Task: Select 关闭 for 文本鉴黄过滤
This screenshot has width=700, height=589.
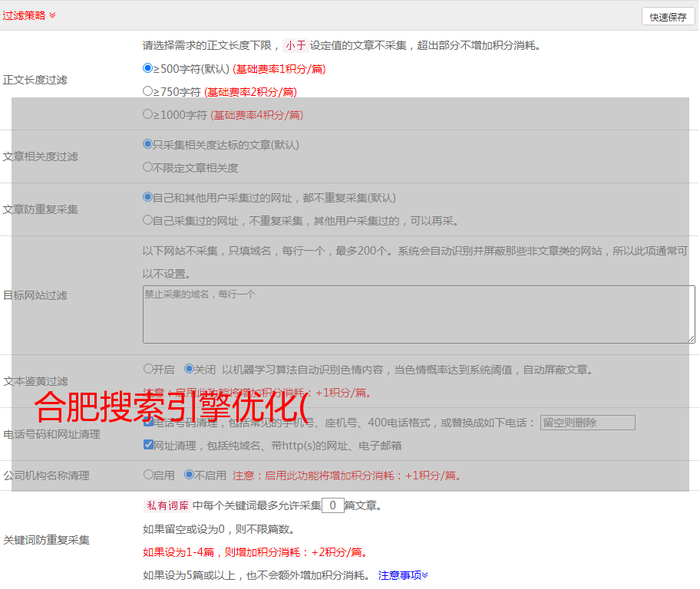Action: pyautogui.click(x=189, y=369)
